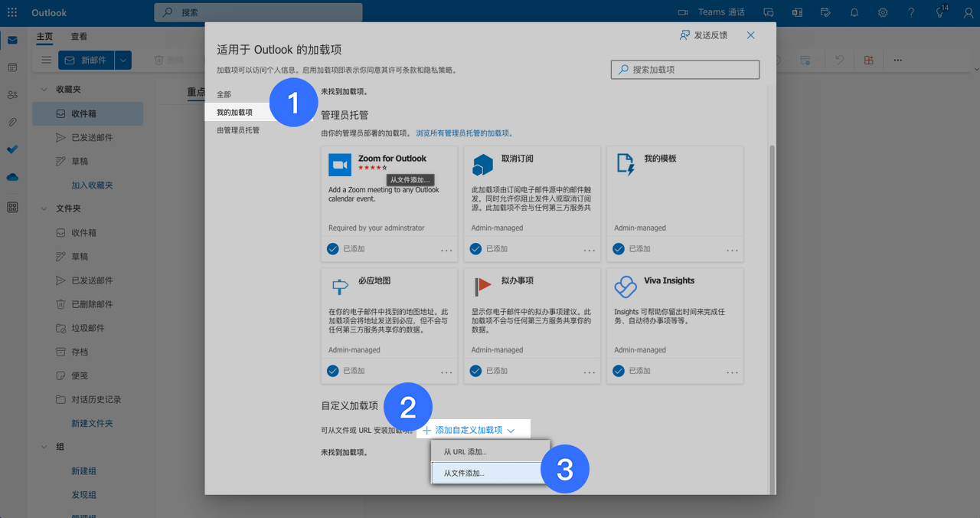
Task: Click the Zoom for Outlook camera icon
Action: pyautogui.click(x=340, y=165)
